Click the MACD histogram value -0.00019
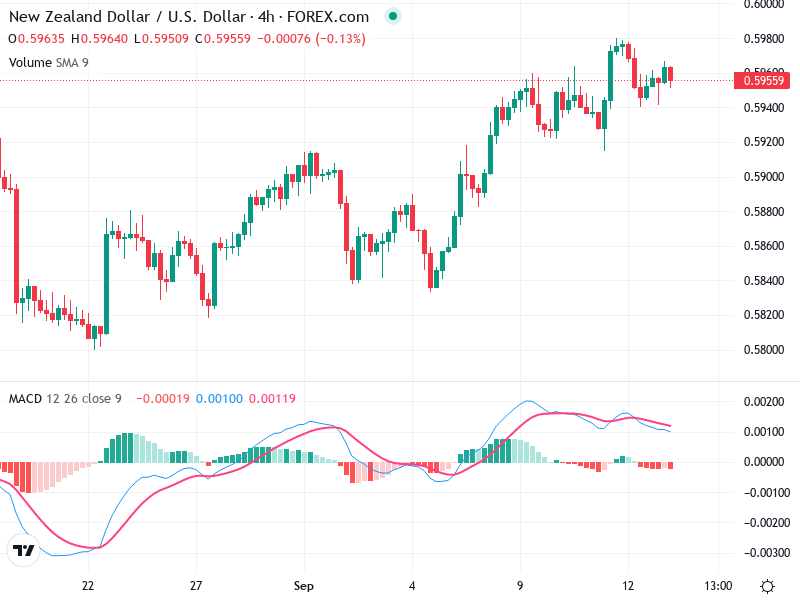 pyautogui.click(x=163, y=398)
